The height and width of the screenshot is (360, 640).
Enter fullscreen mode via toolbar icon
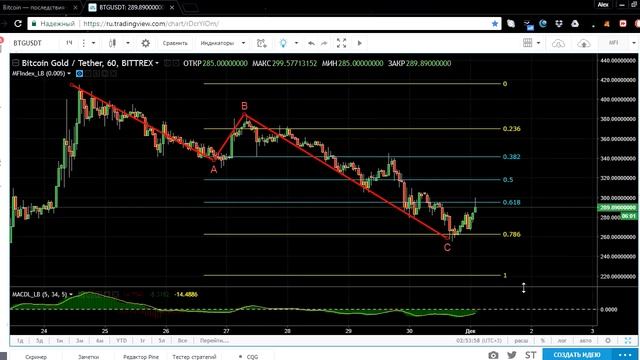(x=341, y=43)
